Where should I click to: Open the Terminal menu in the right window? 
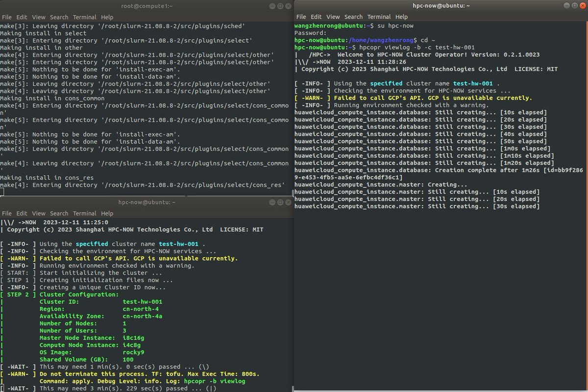378,16
